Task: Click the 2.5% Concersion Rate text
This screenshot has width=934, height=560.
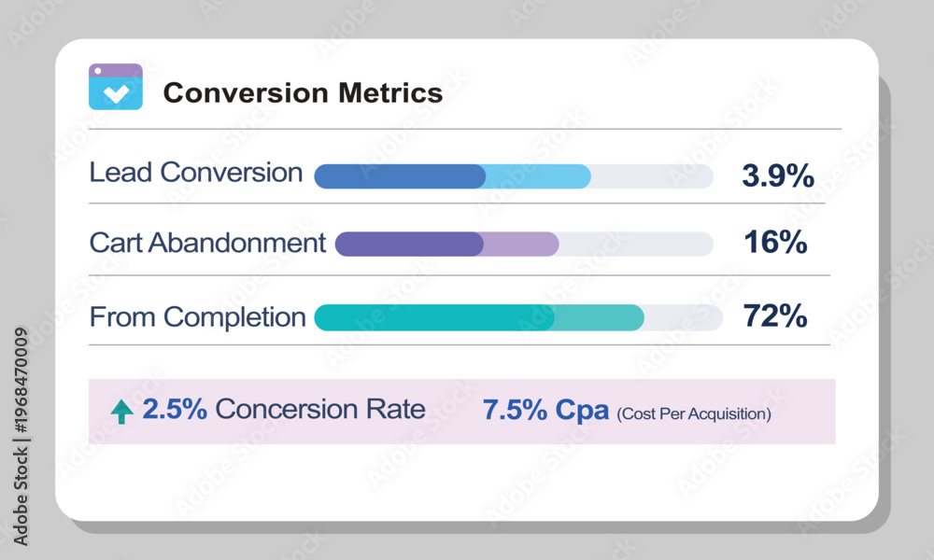Action: click(284, 410)
